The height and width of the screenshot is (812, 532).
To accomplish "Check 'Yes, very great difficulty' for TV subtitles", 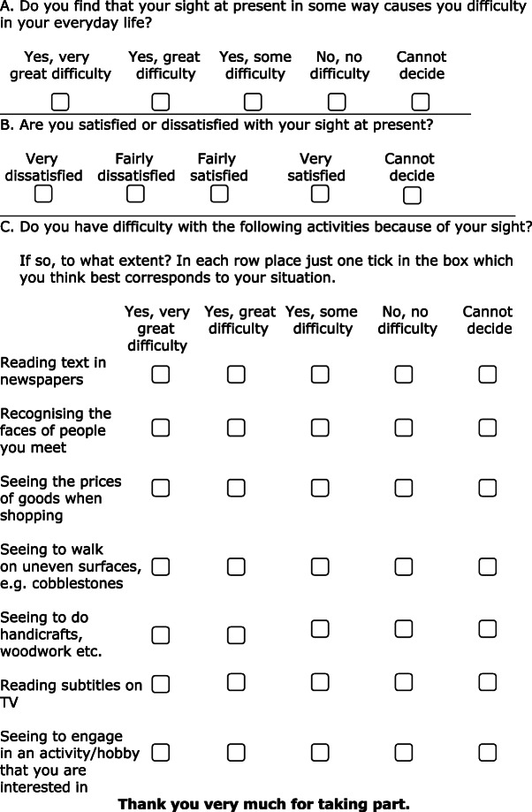I will click(x=160, y=684).
